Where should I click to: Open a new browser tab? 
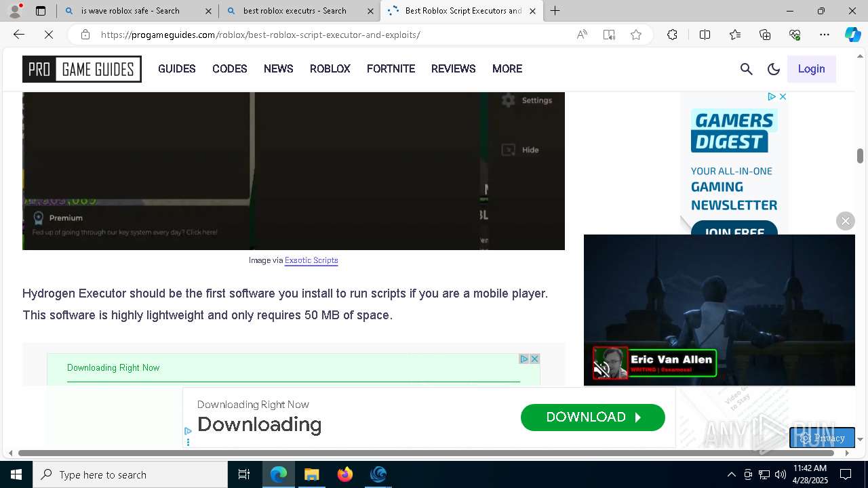pos(555,11)
